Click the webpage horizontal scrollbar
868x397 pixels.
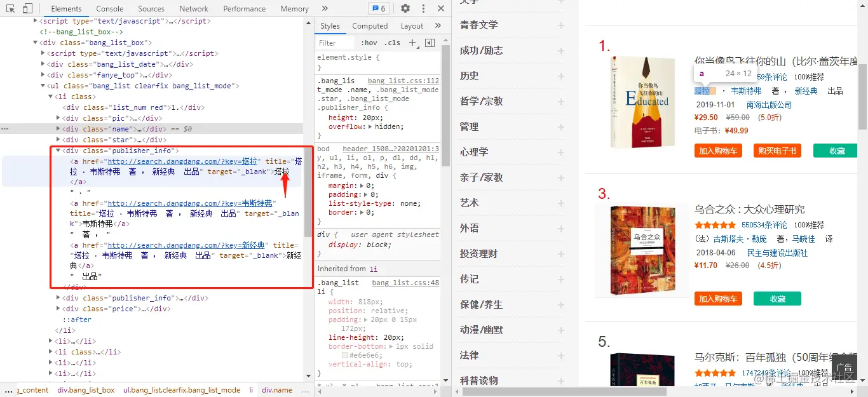(x=564, y=391)
